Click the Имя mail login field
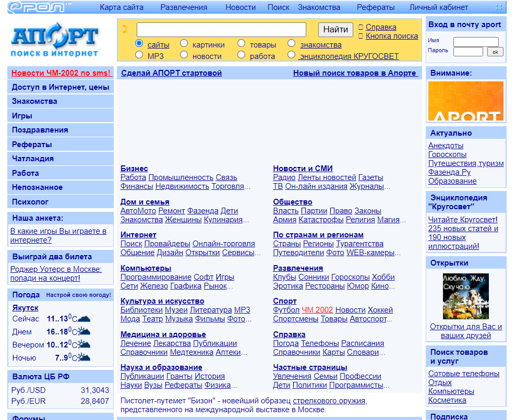Image resolution: width=516 pixels, height=420 pixels. click(x=476, y=41)
